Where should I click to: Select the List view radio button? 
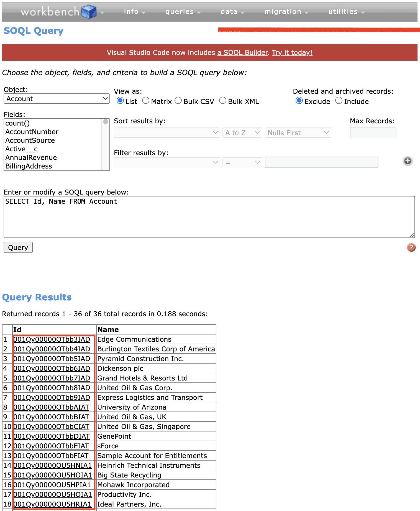click(x=120, y=101)
